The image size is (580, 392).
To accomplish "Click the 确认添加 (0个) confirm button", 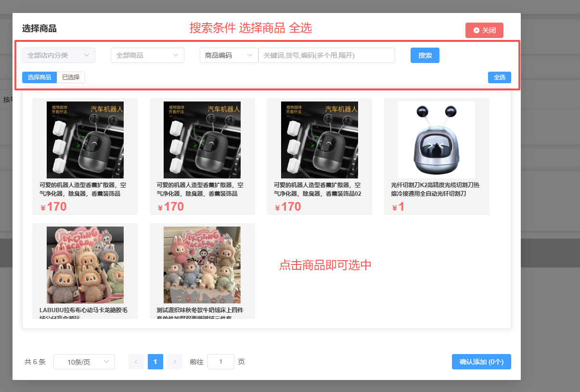I will pyautogui.click(x=481, y=362).
